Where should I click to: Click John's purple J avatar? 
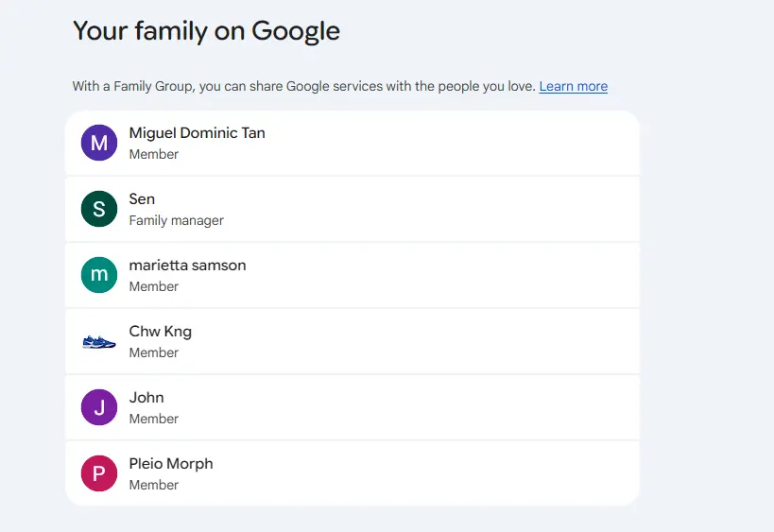pyautogui.click(x=99, y=407)
